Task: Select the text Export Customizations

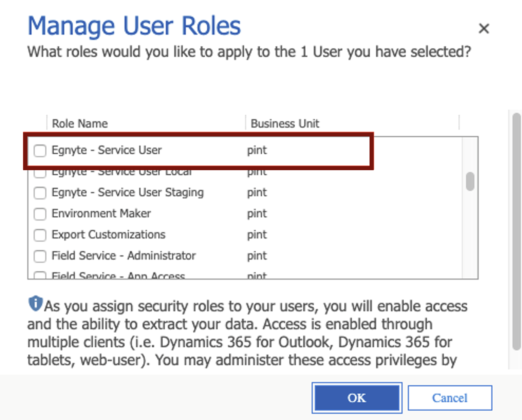Action: tap(109, 235)
